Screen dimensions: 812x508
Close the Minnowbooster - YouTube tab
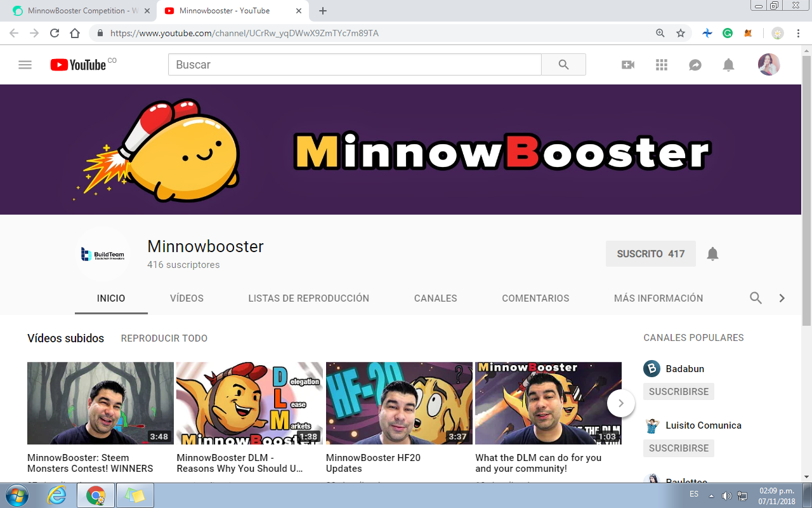[299, 11]
